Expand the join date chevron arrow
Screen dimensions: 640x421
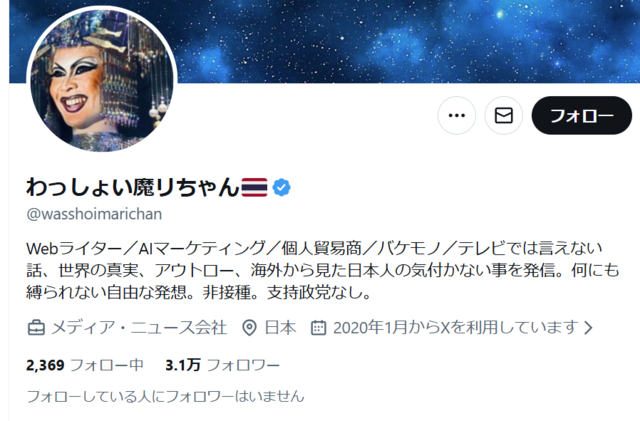(588, 327)
